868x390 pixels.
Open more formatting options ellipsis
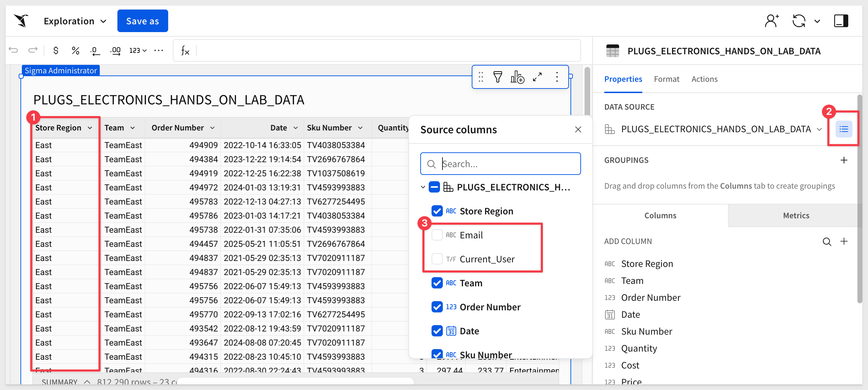click(x=159, y=50)
